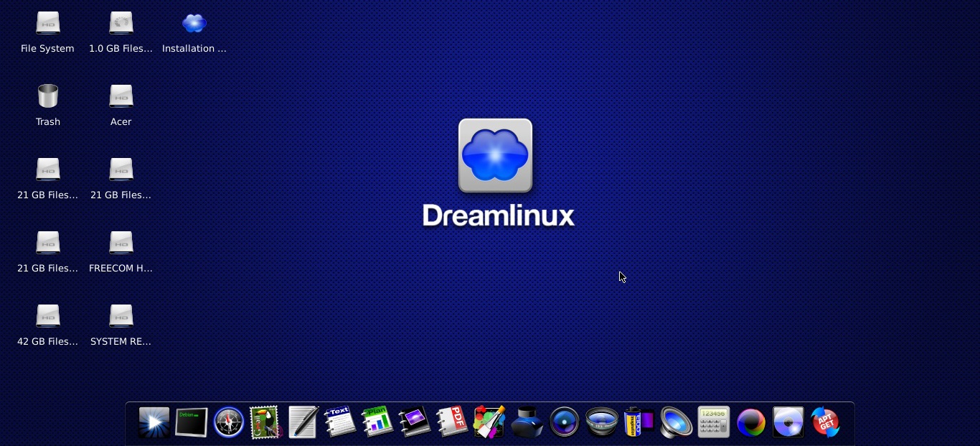
Task: Open the SYSTEM RE... drive icon
Action: click(121, 316)
